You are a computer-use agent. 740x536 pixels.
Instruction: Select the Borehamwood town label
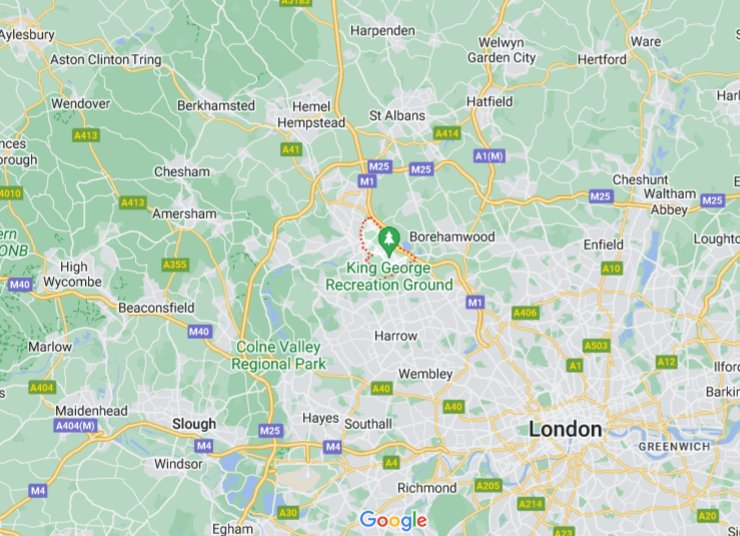point(452,236)
